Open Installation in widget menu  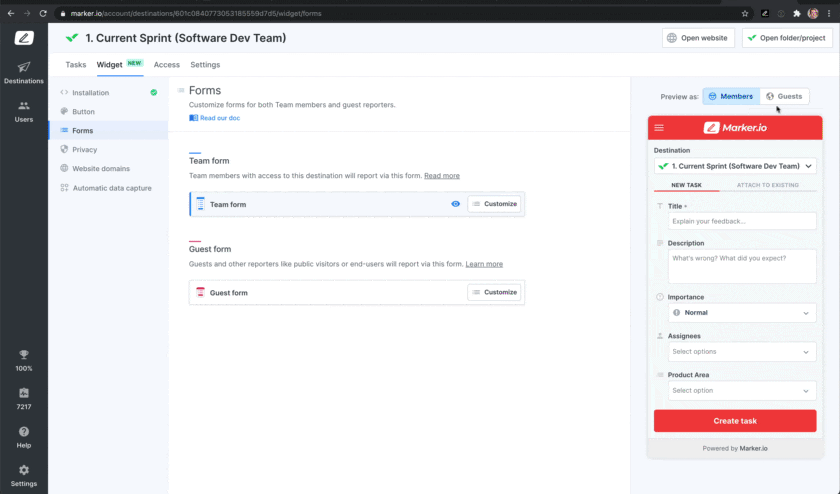(108, 93)
